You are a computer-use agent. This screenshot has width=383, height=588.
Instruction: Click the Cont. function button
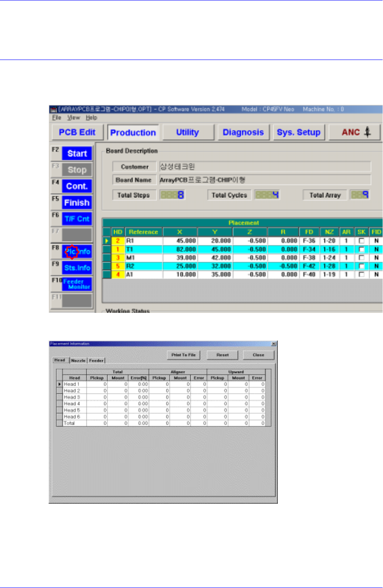(x=77, y=186)
